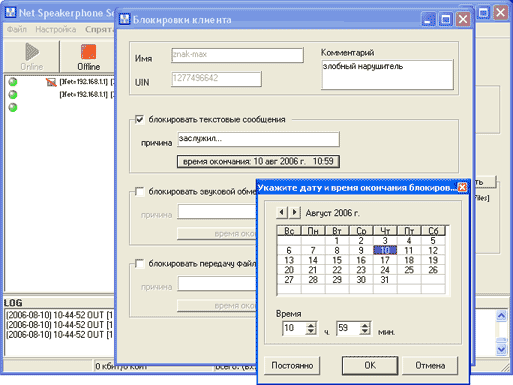Go to previous month in calendar

(282, 212)
